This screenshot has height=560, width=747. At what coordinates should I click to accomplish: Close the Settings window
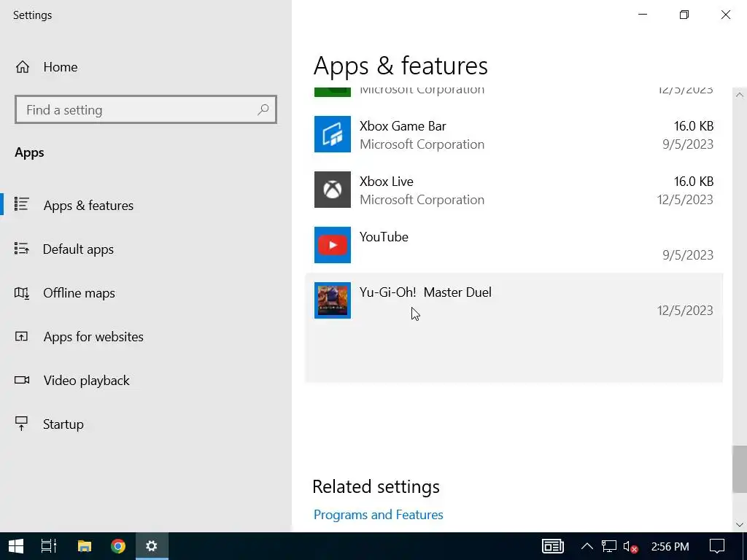pos(726,15)
